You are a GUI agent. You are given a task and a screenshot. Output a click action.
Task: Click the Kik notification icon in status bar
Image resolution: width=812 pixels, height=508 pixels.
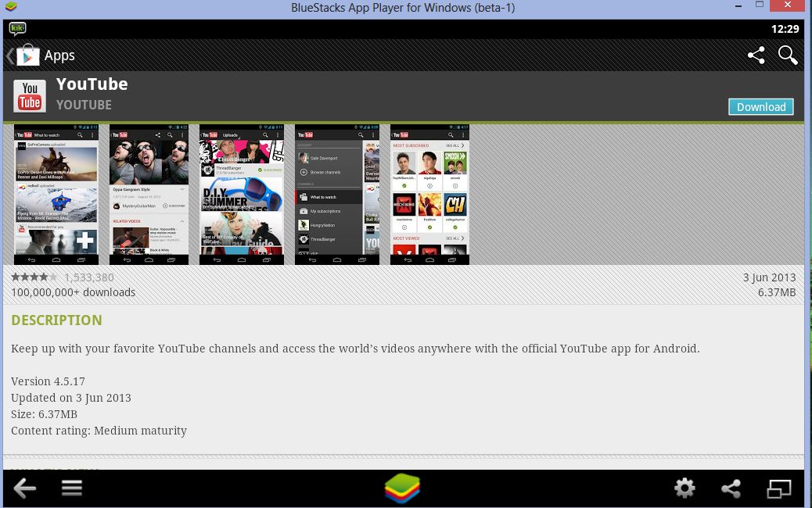17,28
